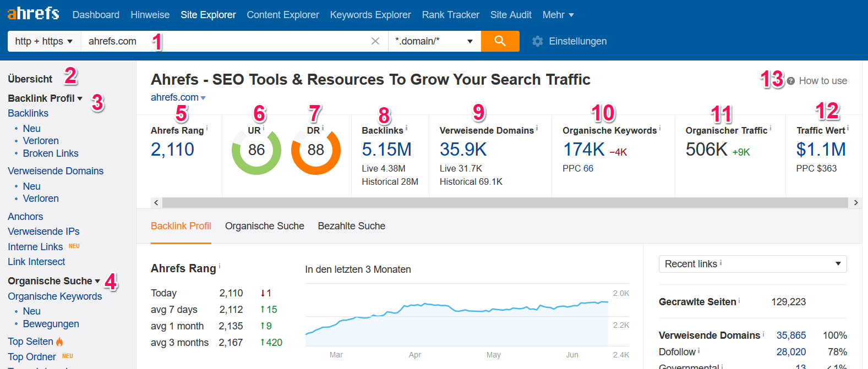The image size is (868, 369).
Task: Select Site Explorer in top navigation
Action: 208,15
